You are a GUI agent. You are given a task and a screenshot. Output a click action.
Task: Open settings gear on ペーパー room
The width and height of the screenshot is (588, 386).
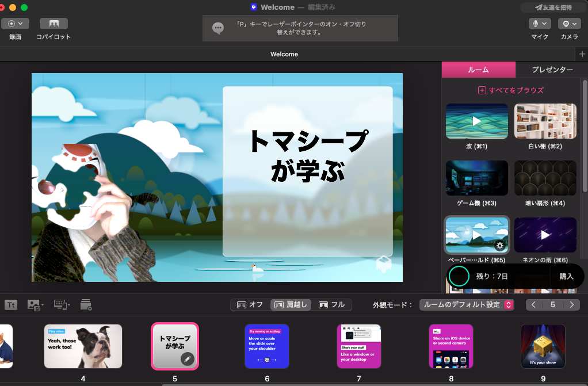[499, 246]
